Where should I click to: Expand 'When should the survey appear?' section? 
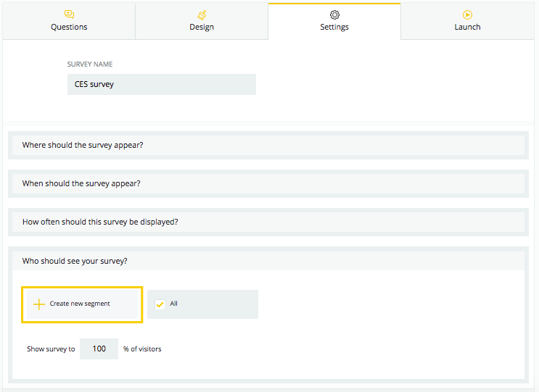[x=268, y=183]
